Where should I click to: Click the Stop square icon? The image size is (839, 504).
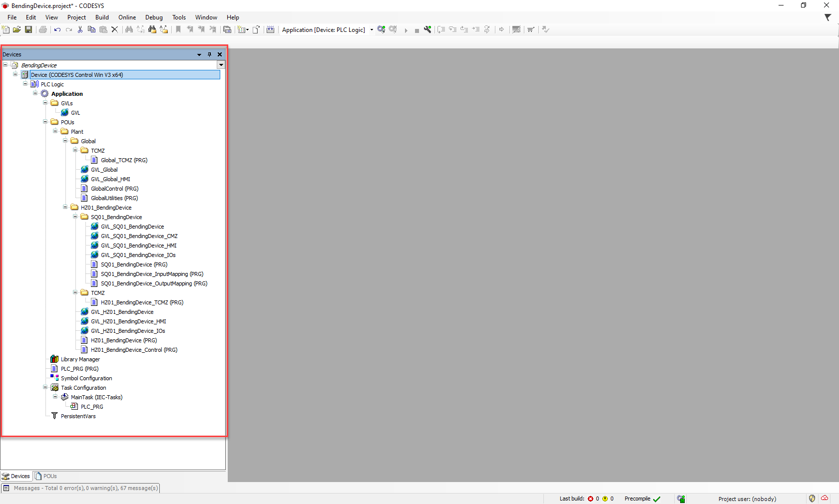click(417, 30)
